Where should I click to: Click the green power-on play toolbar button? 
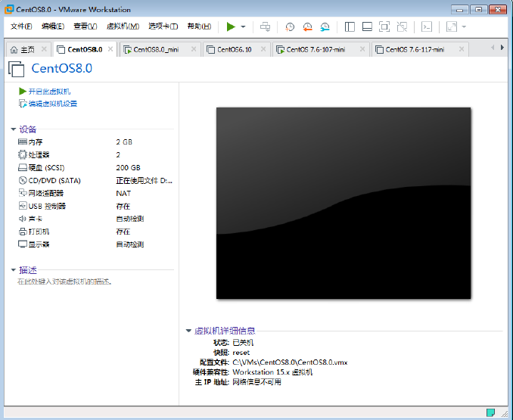coord(231,26)
